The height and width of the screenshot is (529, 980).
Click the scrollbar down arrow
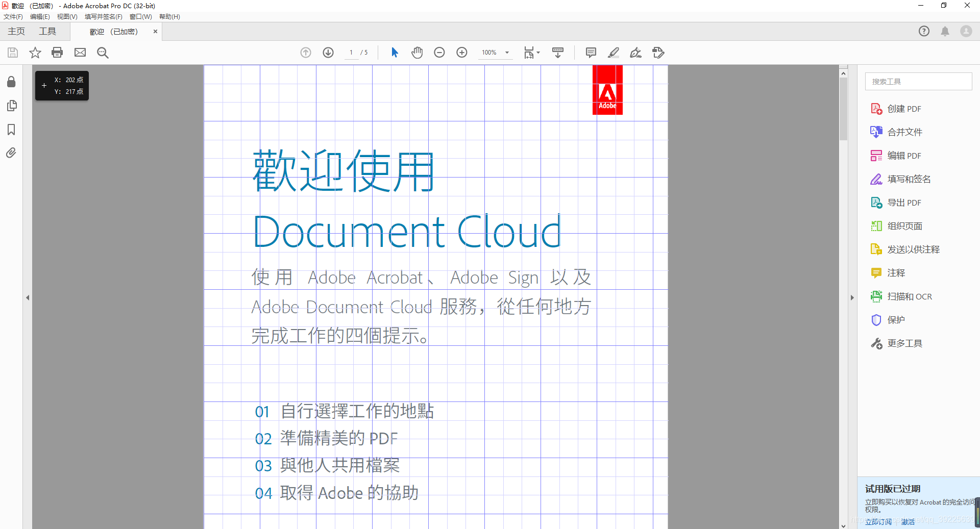pyautogui.click(x=843, y=525)
